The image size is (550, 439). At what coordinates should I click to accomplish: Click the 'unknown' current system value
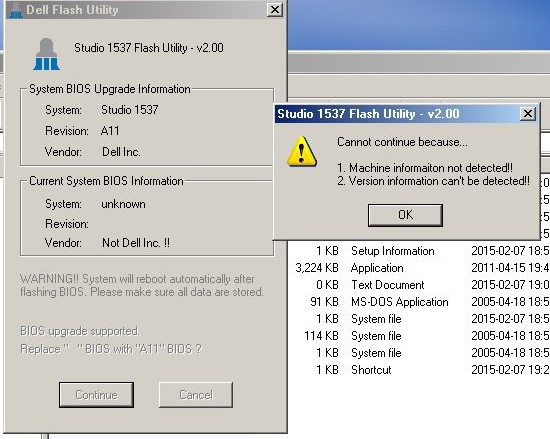123,204
